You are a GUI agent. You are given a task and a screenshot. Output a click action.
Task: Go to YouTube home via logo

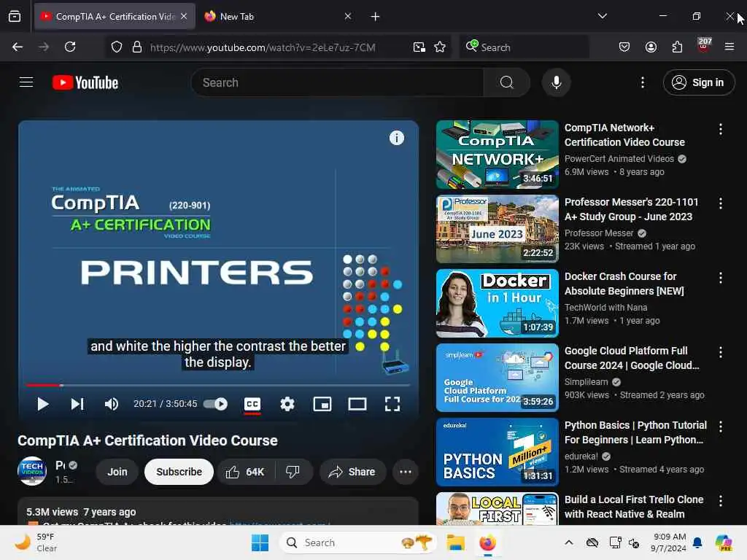[x=85, y=82]
